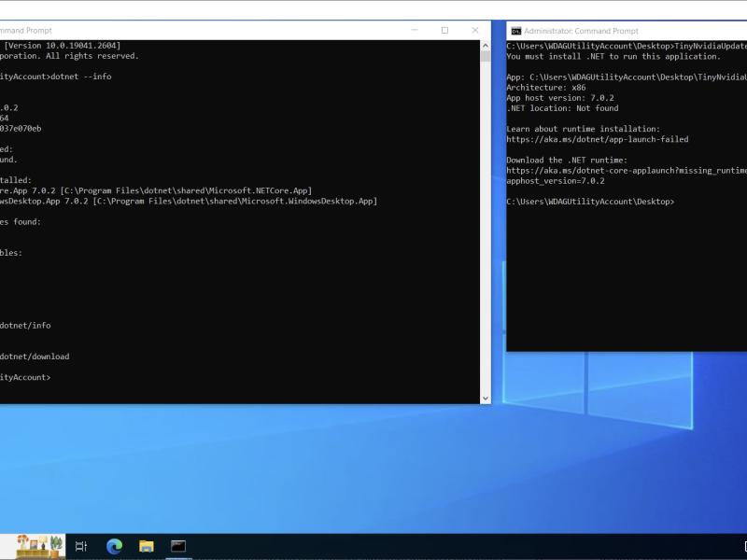This screenshot has width=747, height=560.
Task: Launch Microsoft Edge from the taskbar
Action: 114,546
